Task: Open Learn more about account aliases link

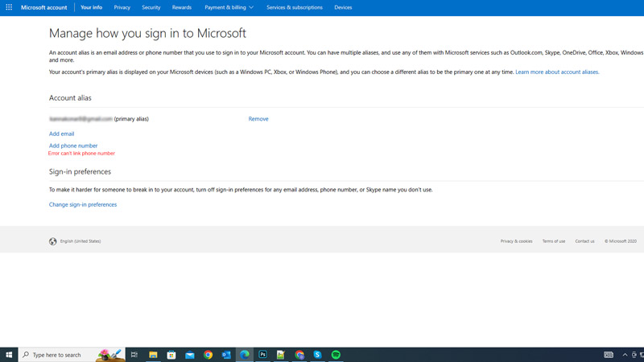Action: click(557, 72)
